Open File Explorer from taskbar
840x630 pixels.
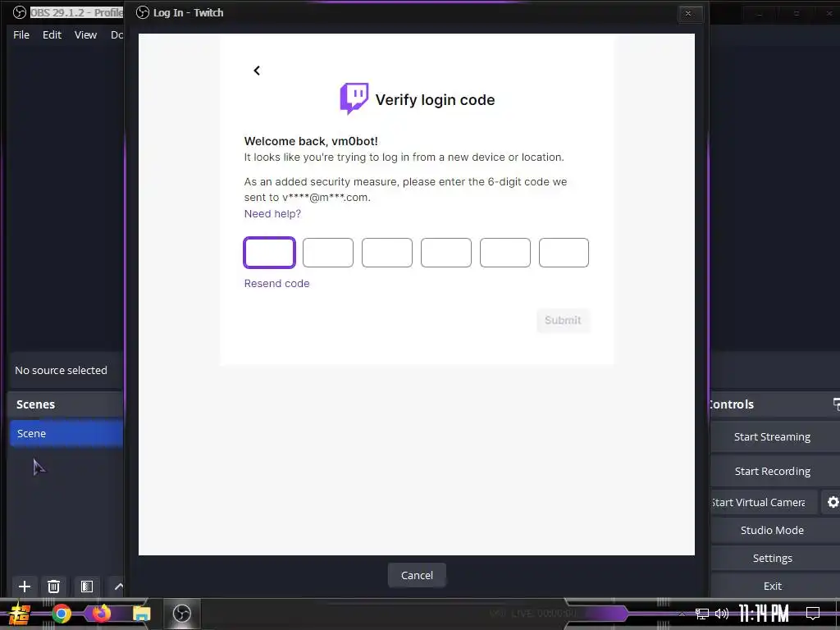point(141,614)
